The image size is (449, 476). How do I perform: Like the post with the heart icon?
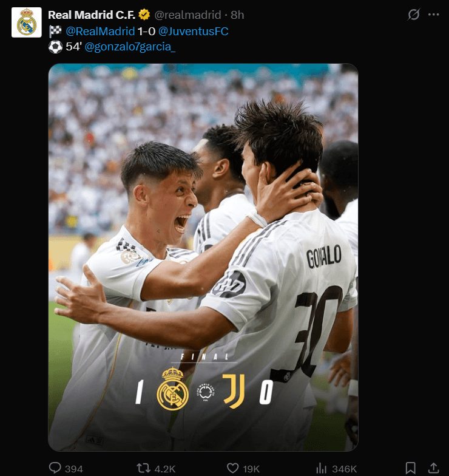pos(233,467)
